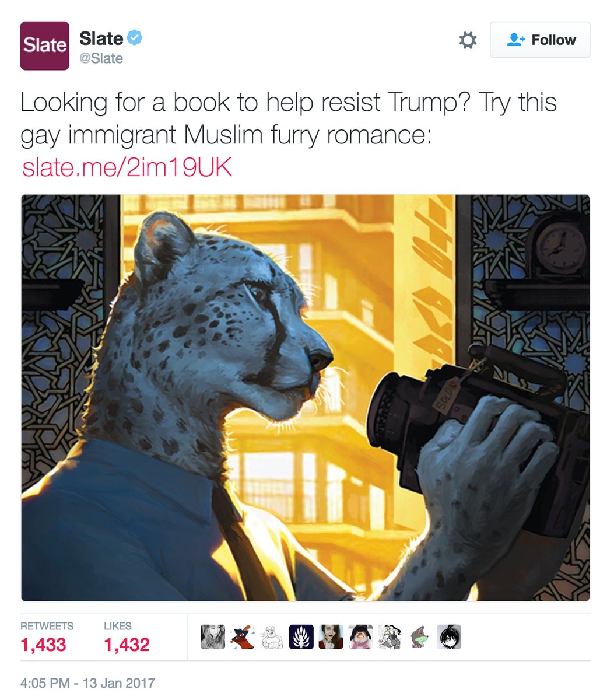Click the Follow button
Viewport: 614px width, 700px height.
540,40
